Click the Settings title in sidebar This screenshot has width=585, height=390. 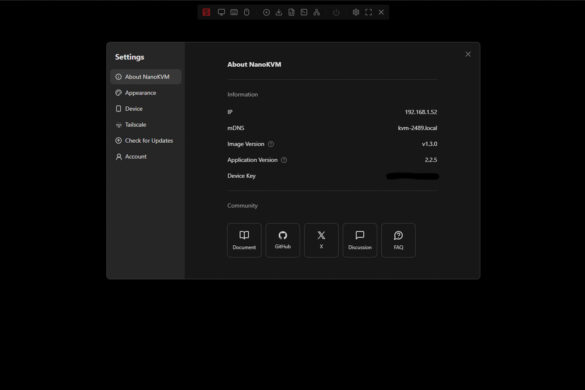pos(129,57)
